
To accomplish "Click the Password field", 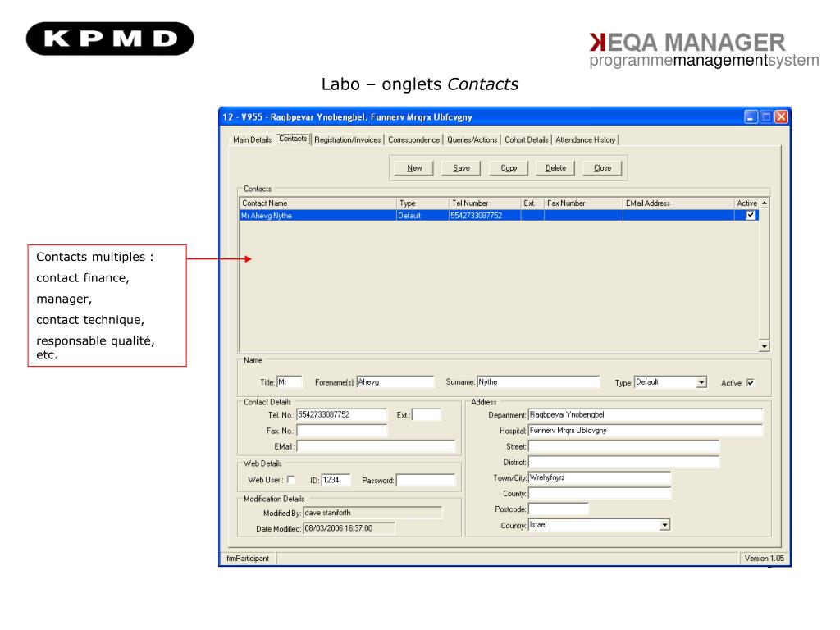I will pos(426,480).
